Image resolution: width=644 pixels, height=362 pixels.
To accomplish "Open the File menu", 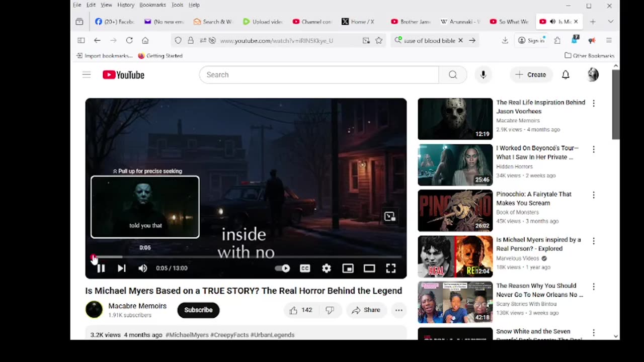I will (77, 5).
